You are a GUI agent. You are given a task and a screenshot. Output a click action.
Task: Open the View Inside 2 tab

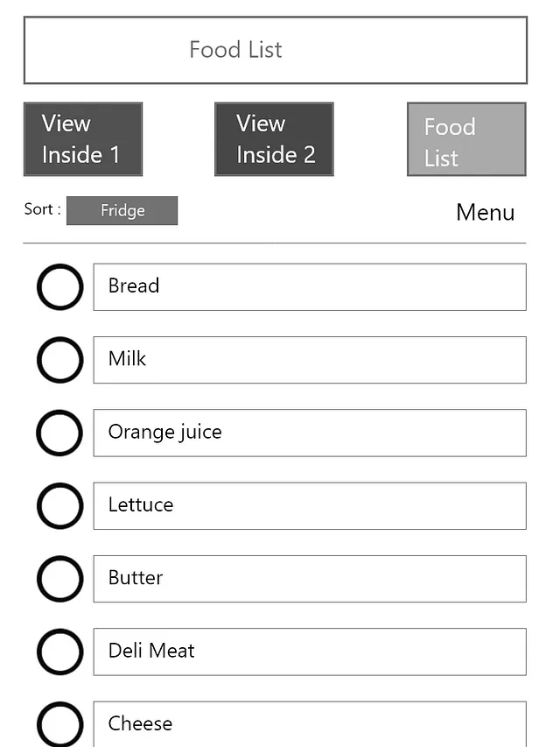coord(274,139)
